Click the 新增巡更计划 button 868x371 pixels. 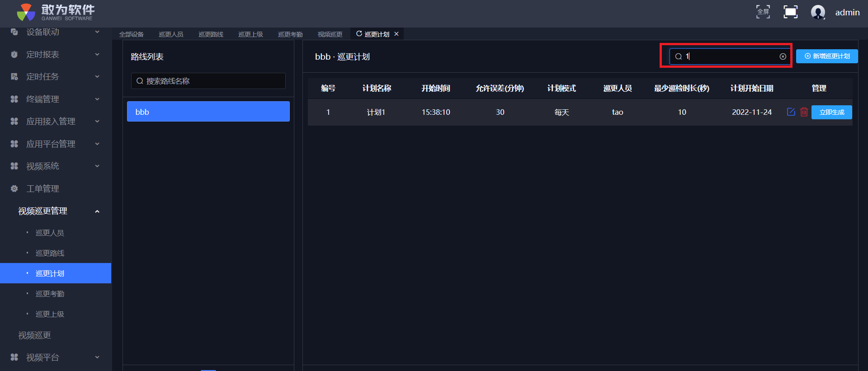[x=826, y=56]
